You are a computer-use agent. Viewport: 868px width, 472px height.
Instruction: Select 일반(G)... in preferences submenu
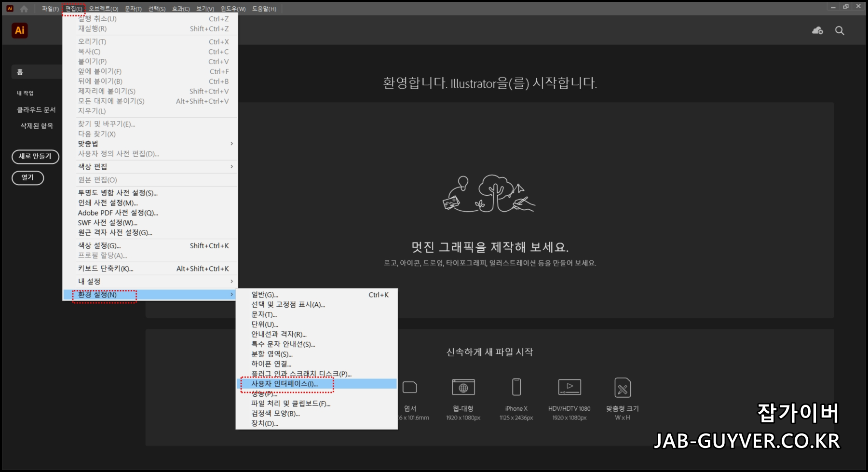(317, 295)
